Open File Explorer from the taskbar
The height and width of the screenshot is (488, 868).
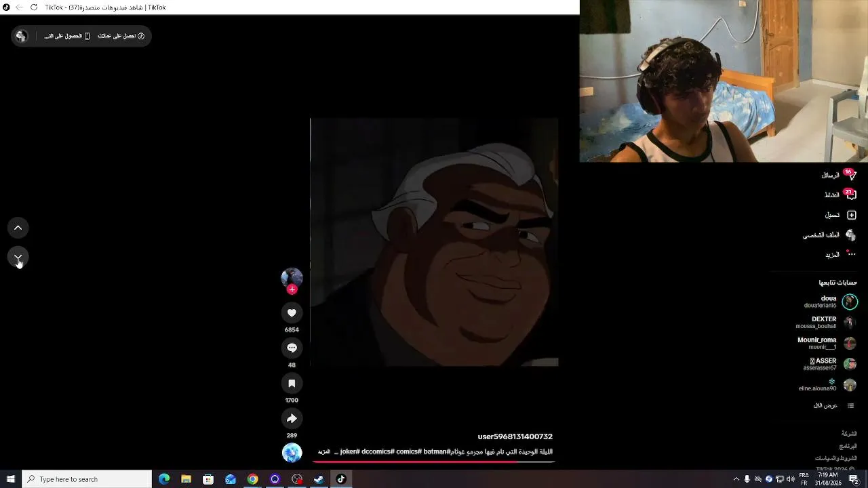pyautogui.click(x=186, y=479)
